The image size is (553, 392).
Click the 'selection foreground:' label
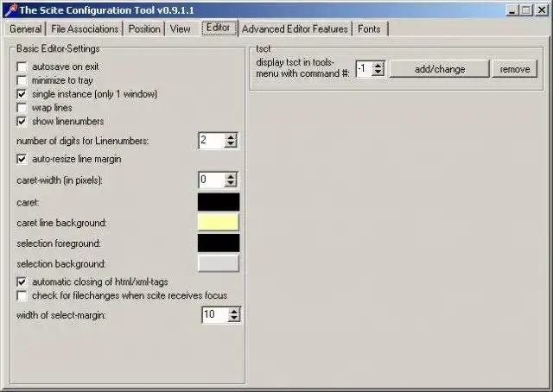coord(59,243)
